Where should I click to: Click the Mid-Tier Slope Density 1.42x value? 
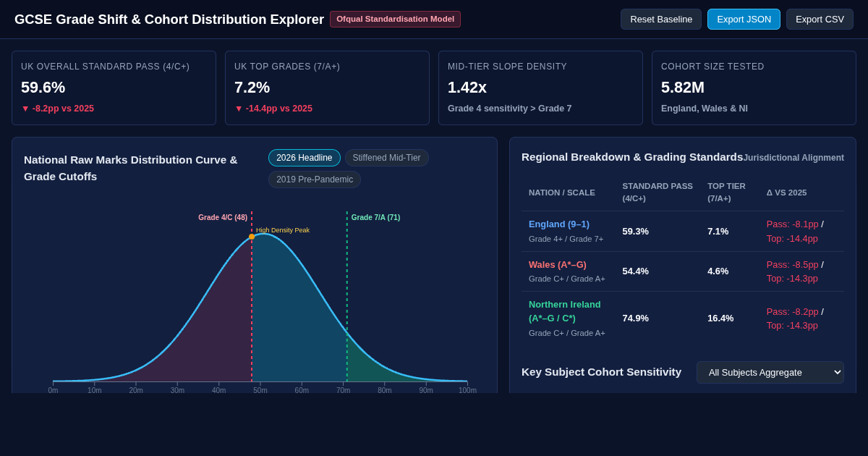click(x=467, y=88)
